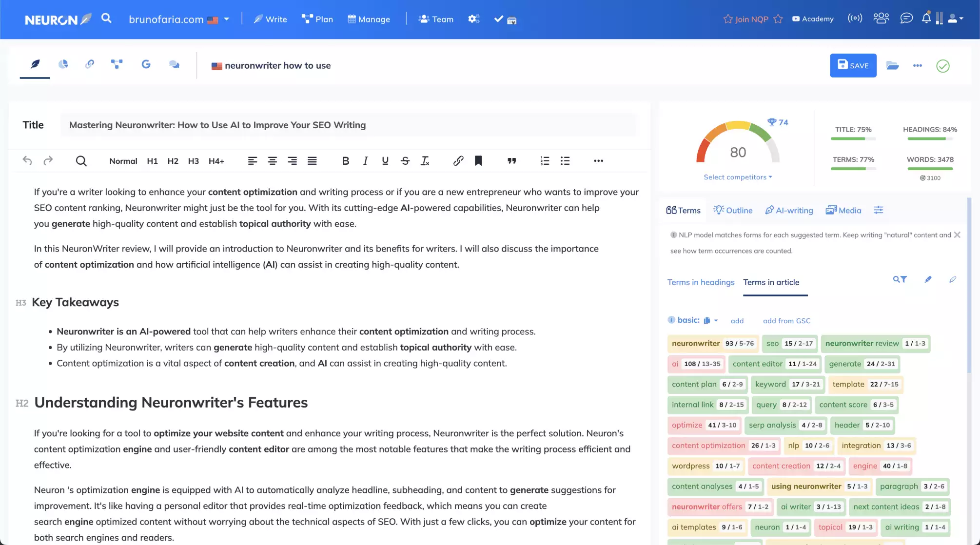Open the community people icon
Screen dimensions: 980x545
pyautogui.click(x=881, y=18)
